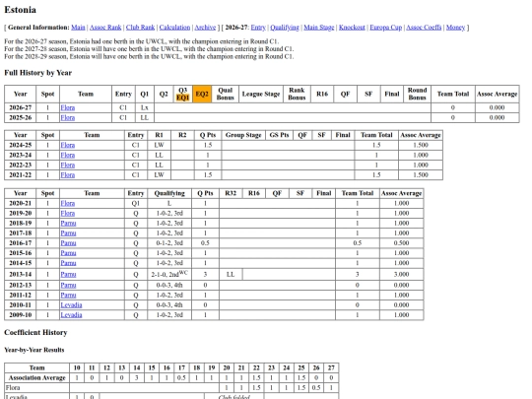The width and height of the screenshot is (532, 399).
Task: Open Parnu link in 2013-14 row
Action: pyautogui.click(x=68, y=274)
